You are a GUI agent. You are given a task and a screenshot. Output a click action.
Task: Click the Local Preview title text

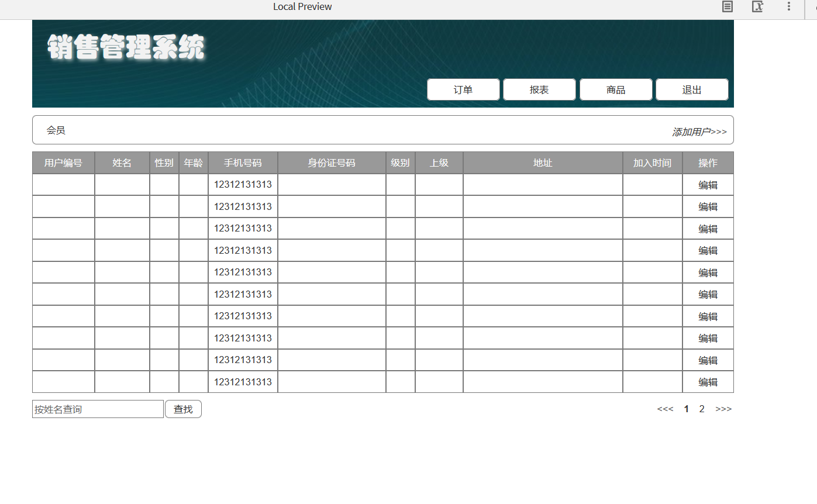[x=302, y=6]
